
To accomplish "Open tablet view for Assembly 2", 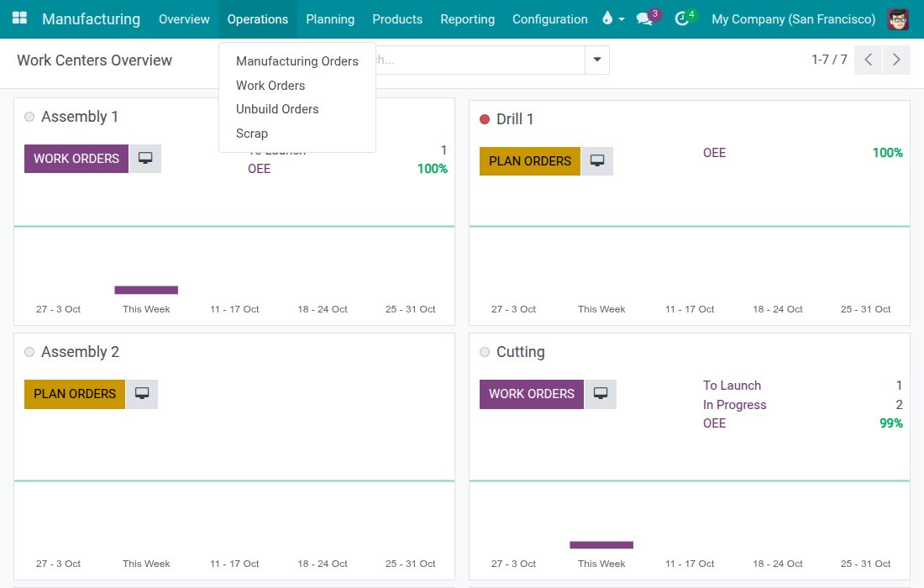I will click(x=141, y=394).
